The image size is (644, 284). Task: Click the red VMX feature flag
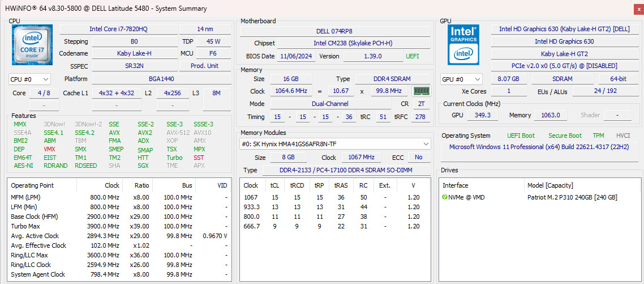pos(49,150)
